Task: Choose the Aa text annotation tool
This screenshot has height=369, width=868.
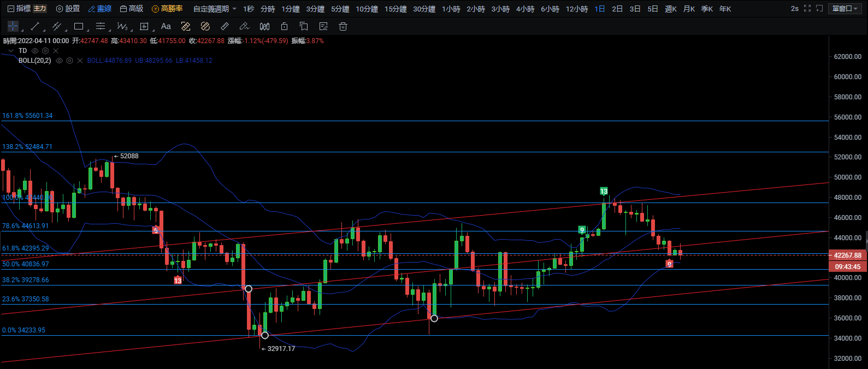Action: [x=166, y=26]
